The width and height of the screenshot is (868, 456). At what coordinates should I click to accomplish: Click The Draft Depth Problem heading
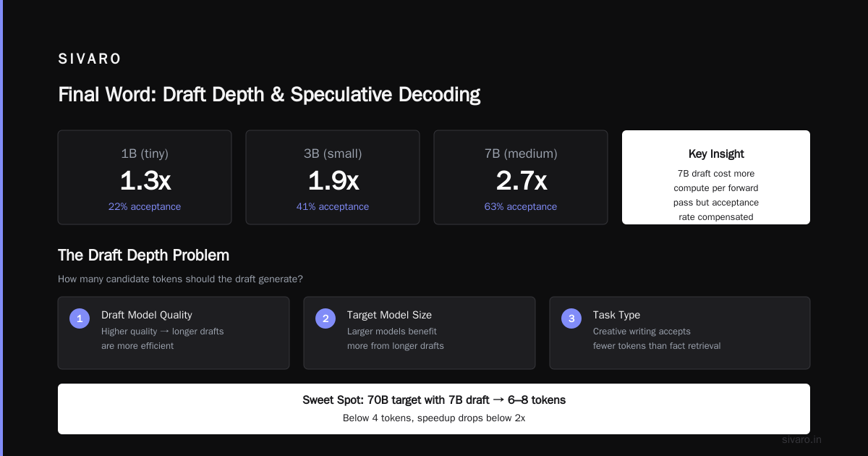point(143,256)
